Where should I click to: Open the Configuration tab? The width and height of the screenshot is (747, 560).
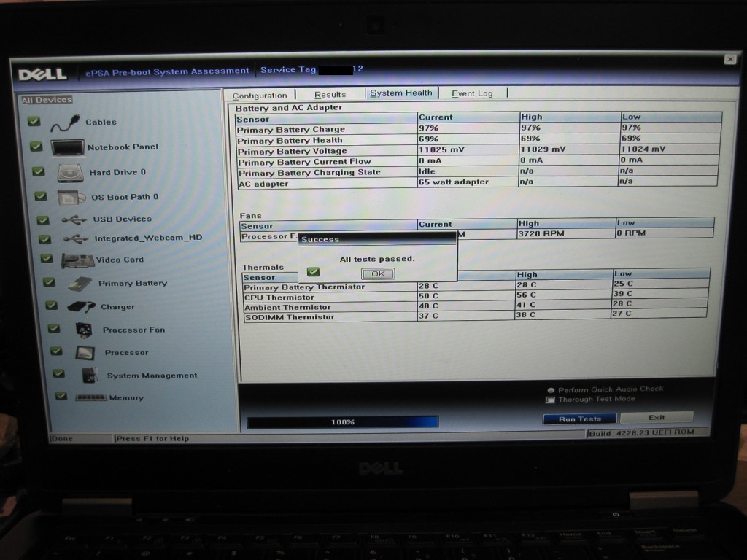point(260,96)
